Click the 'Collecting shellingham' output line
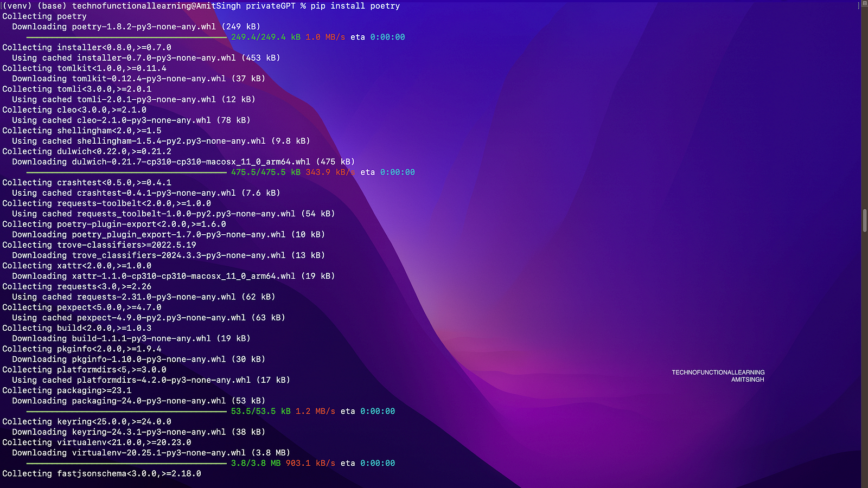The image size is (868, 488). [81, 131]
